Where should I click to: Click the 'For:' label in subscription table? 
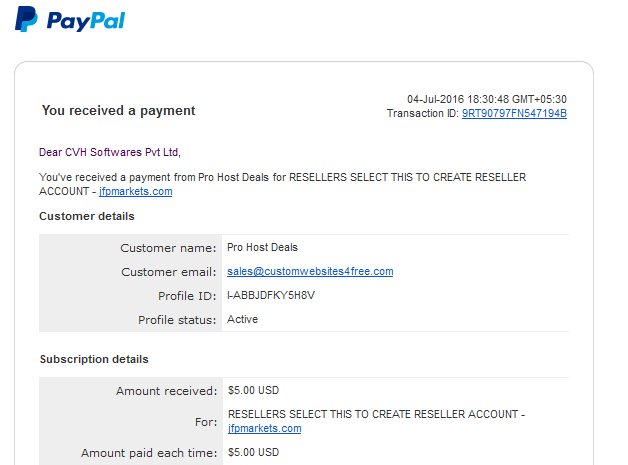pos(206,422)
